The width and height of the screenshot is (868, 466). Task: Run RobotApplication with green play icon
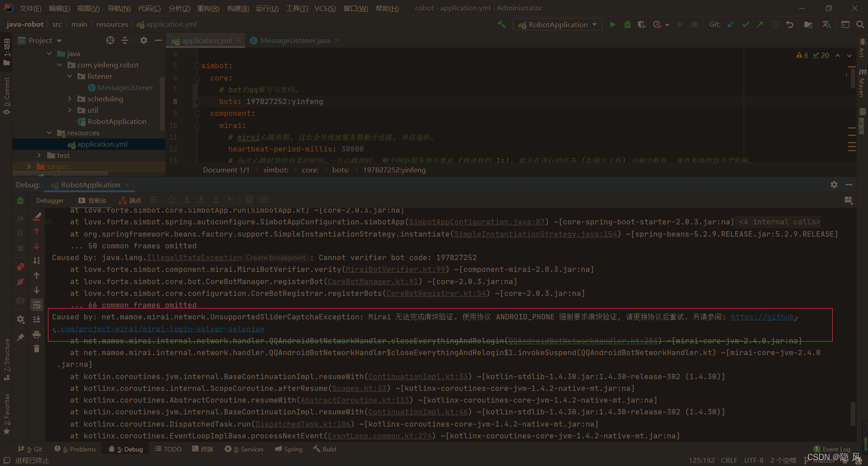click(613, 24)
